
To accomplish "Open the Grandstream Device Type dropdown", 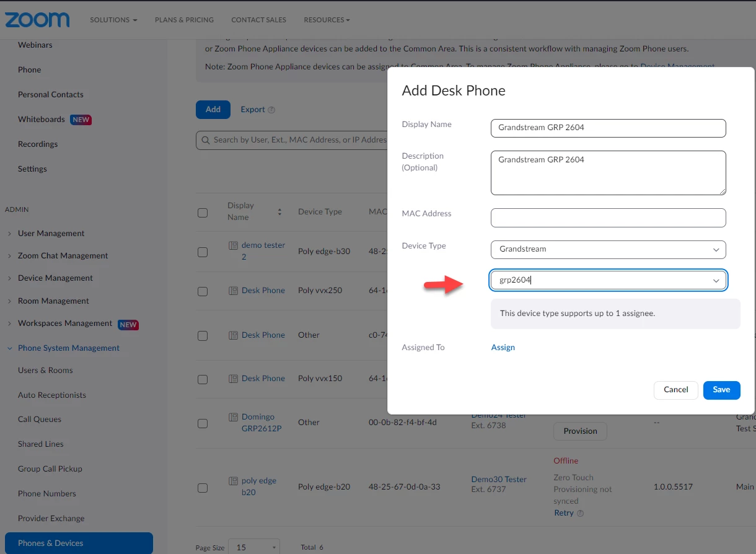I will (x=608, y=249).
